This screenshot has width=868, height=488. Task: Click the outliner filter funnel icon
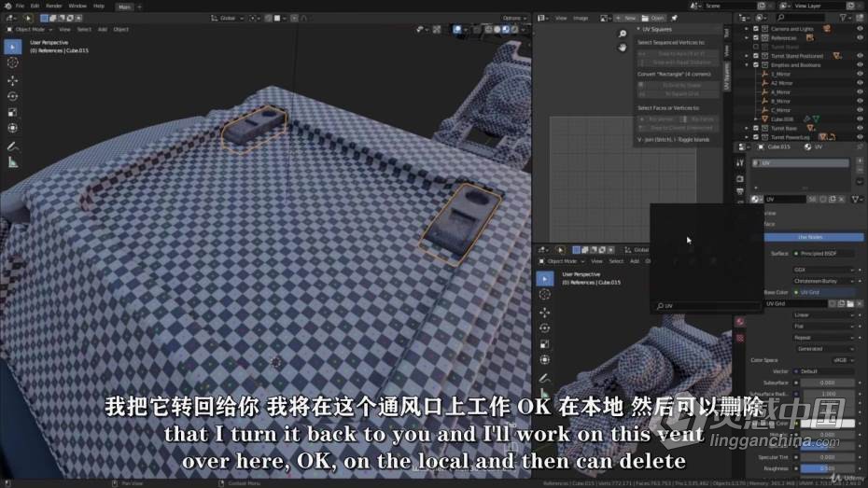pyautogui.click(x=843, y=19)
